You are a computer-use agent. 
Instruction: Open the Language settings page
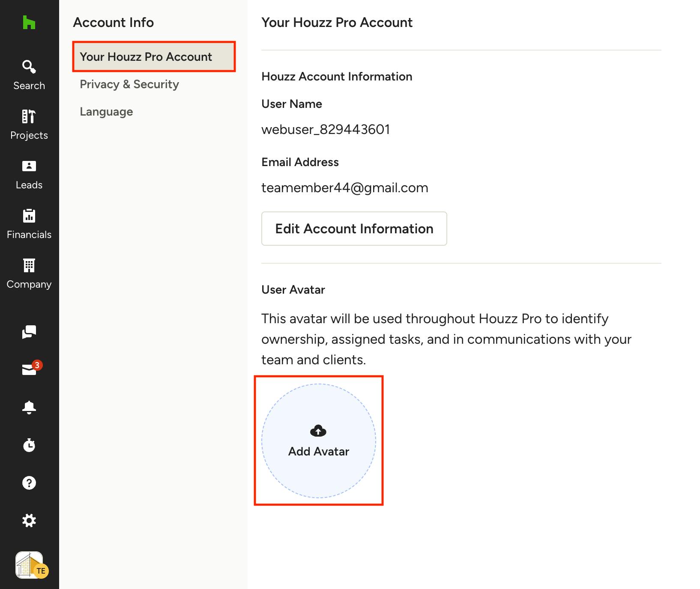click(106, 112)
